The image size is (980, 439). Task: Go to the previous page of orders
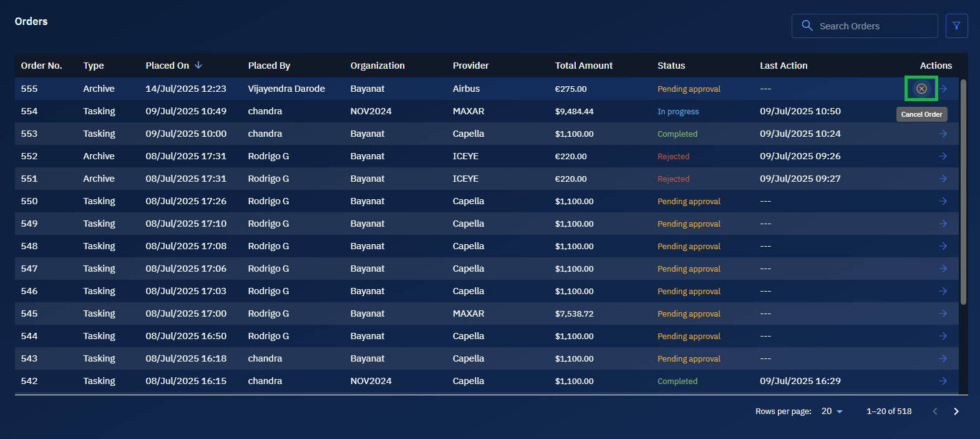pyautogui.click(x=934, y=411)
